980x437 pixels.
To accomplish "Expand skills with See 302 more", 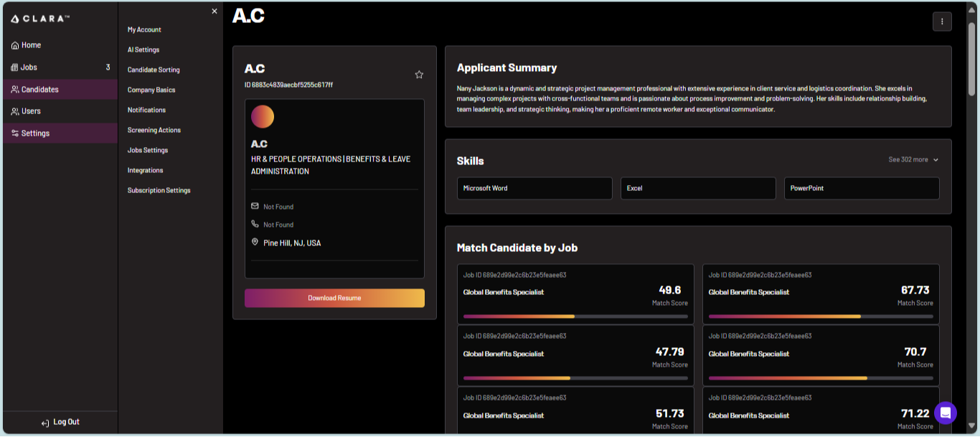I will [913, 159].
